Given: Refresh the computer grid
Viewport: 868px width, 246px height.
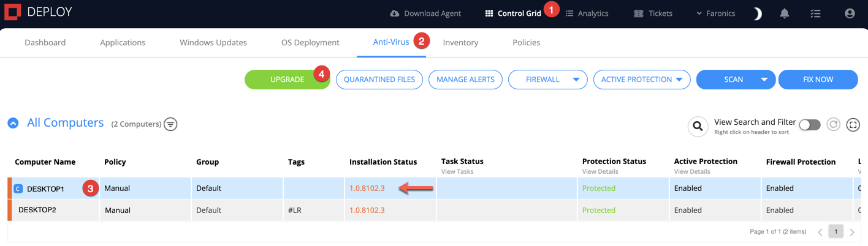Looking at the screenshot, I should [x=833, y=125].
